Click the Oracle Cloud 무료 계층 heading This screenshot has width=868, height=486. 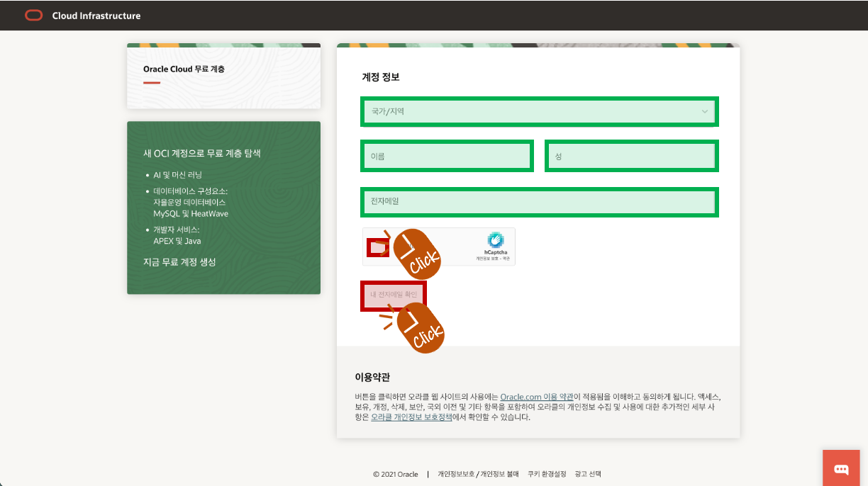184,69
